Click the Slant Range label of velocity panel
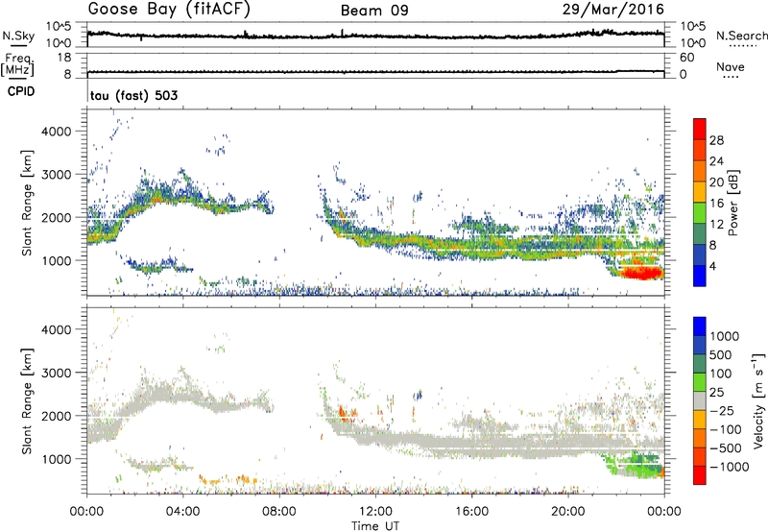The image size is (768, 532). pos(27,400)
